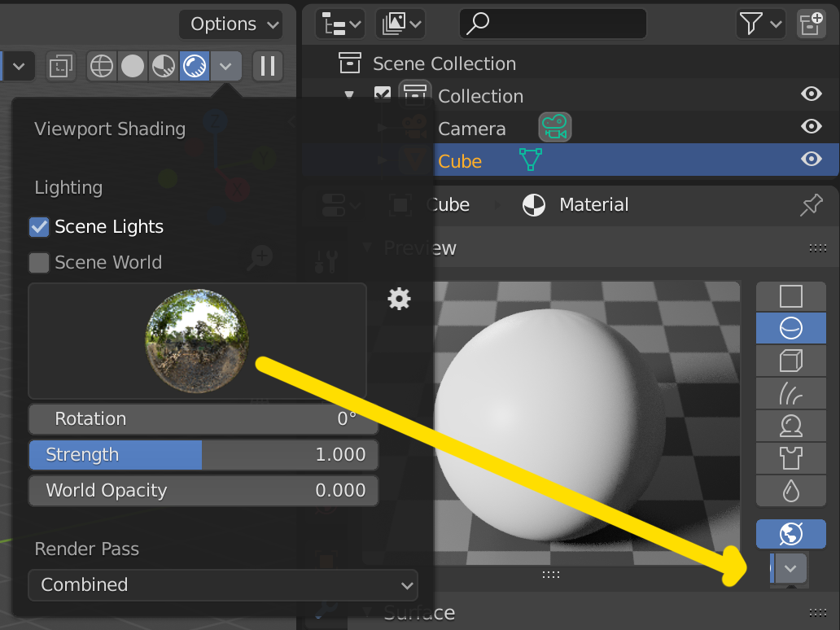
Task: Set material preview to fluid drop
Action: pos(790,490)
